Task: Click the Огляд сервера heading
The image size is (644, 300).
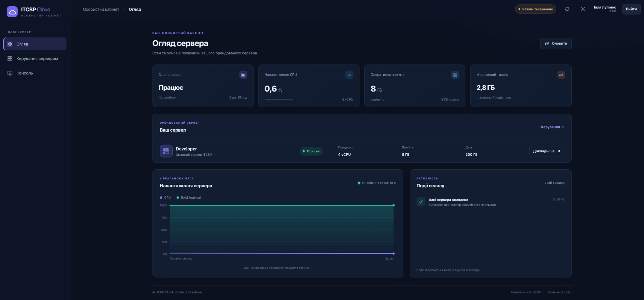Action: click(x=180, y=43)
